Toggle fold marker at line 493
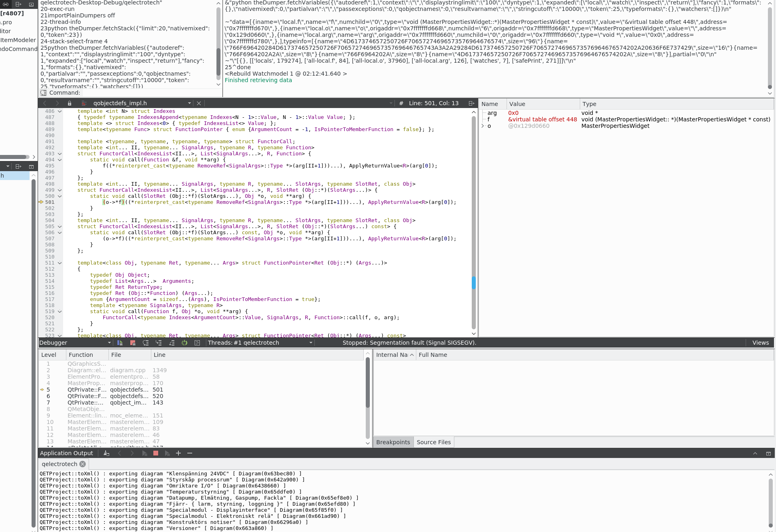The height and width of the screenshot is (532, 776). click(x=60, y=154)
